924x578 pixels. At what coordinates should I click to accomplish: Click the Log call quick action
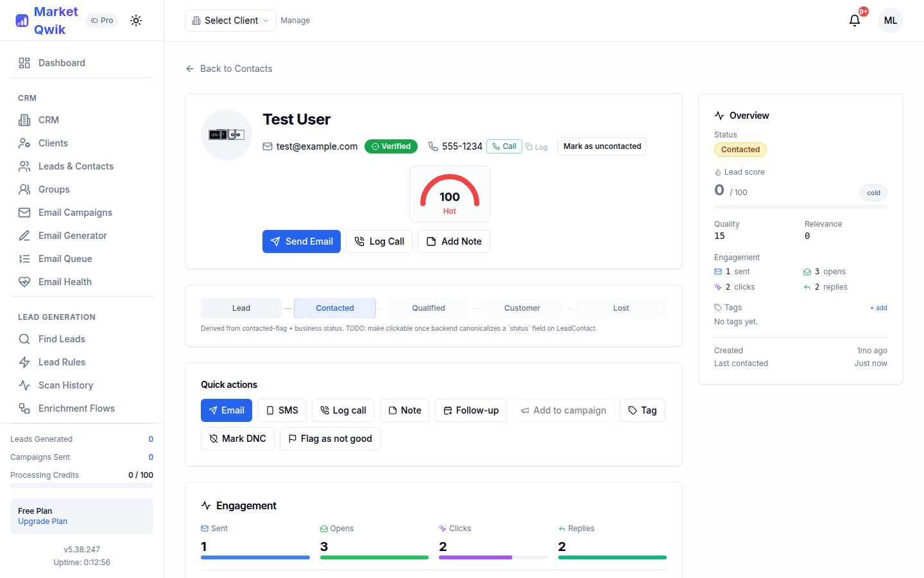[343, 410]
